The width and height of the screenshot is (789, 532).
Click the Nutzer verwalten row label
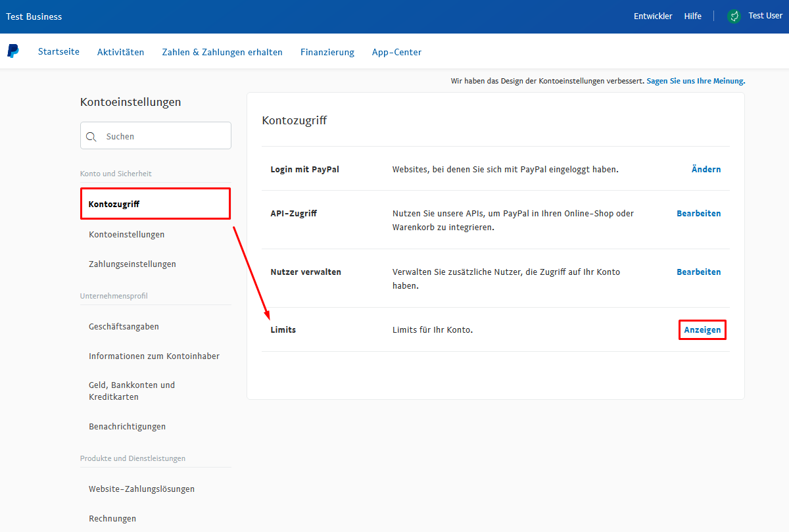(x=306, y=272)
